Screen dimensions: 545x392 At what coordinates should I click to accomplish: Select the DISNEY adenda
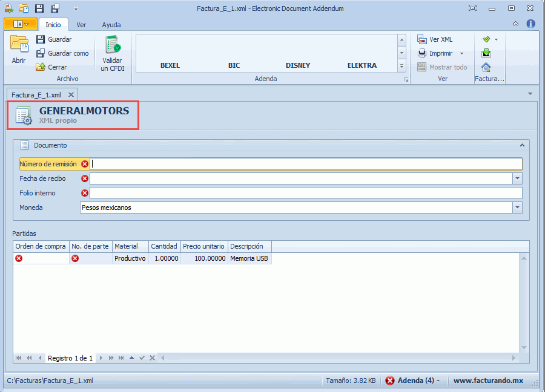[x=298, y=65]
